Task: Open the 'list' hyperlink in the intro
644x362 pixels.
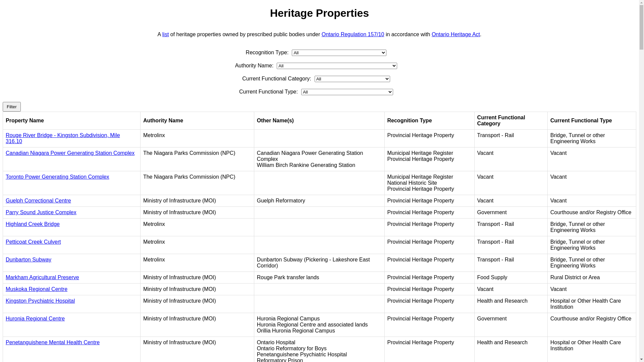Action: point(165,35)
